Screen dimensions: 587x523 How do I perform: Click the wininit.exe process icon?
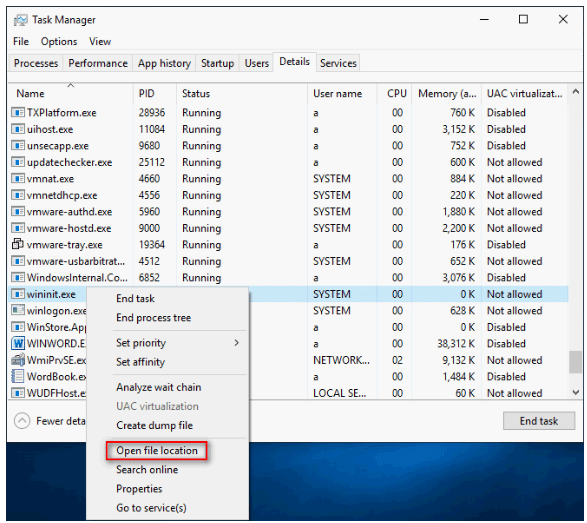click(x=18, y=294)
